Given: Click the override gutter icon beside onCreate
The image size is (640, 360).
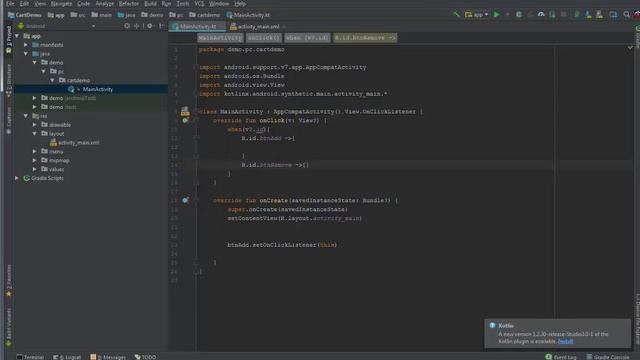Looking at the screenshot, I should (x=185, y=200).
